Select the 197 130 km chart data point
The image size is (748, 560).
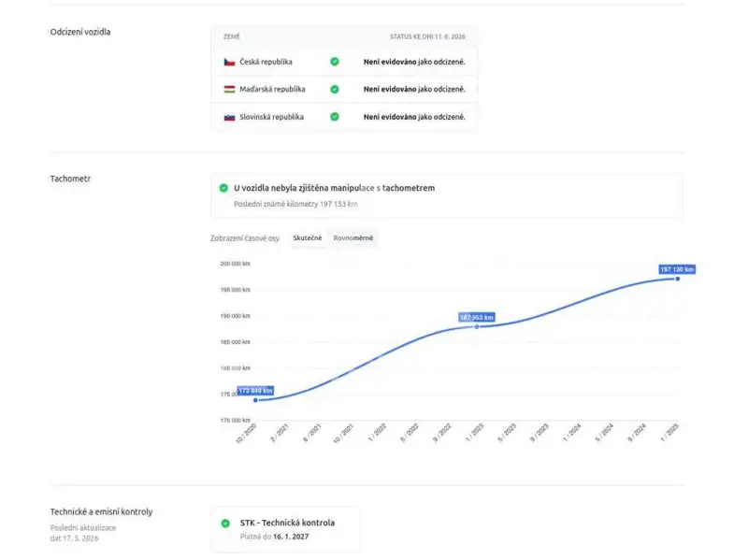[x=677, y=279]
